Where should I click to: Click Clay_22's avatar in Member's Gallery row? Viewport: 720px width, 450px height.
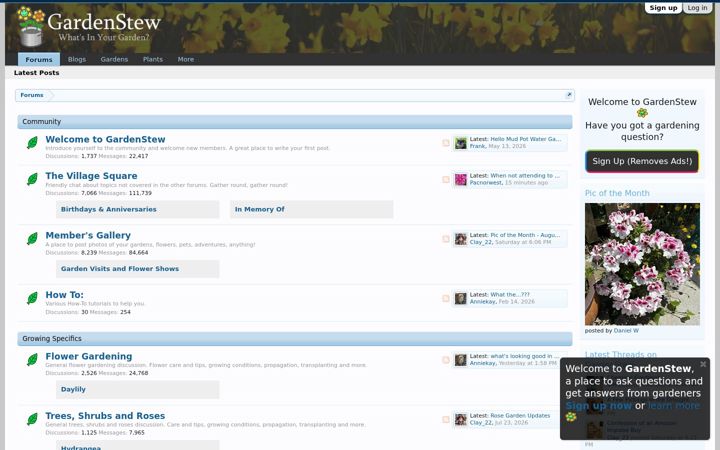pyautogui.click(x=461, y=239)
